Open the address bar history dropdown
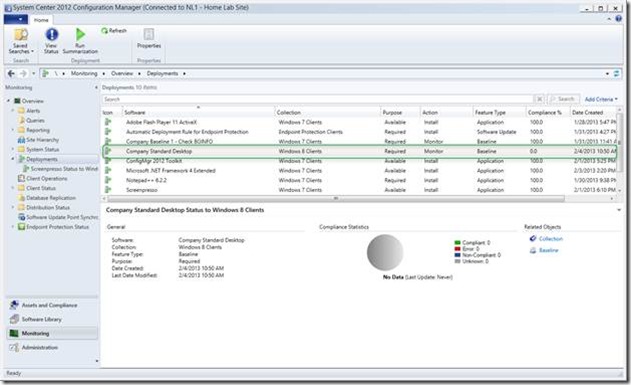Screen dimensions: 631x385 point(607,74)
